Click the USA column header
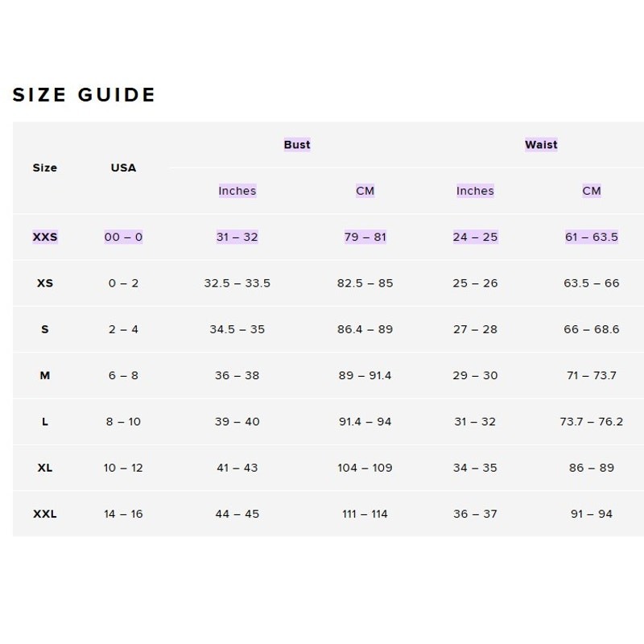This screenshot has height=644, width=644. point(123,167)
